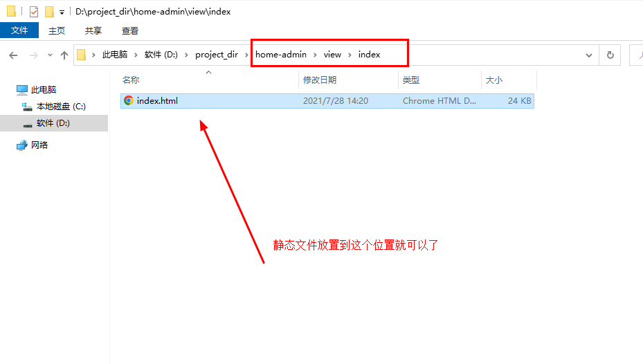Click the Chrome icon of index.html
643x364 pixels.
coord(129,100)
